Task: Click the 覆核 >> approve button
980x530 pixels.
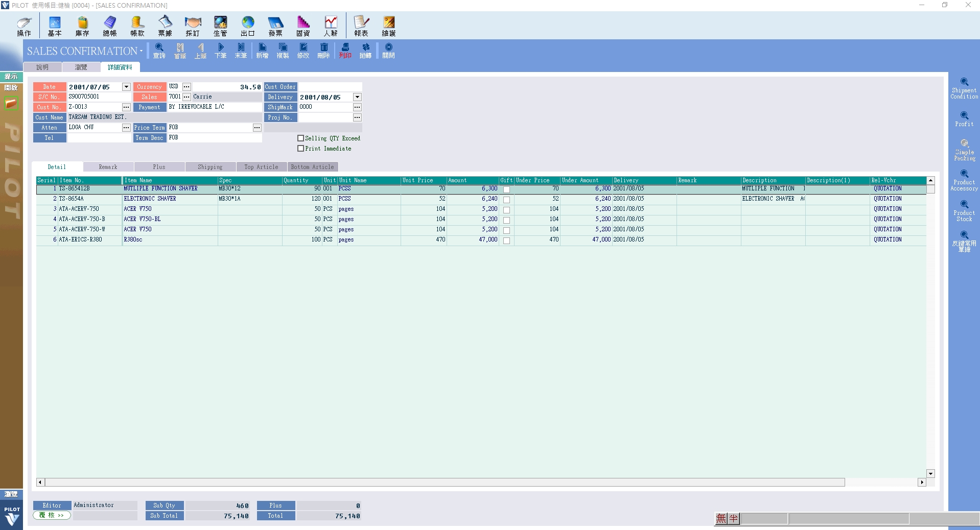Action: tap(52, 516)
